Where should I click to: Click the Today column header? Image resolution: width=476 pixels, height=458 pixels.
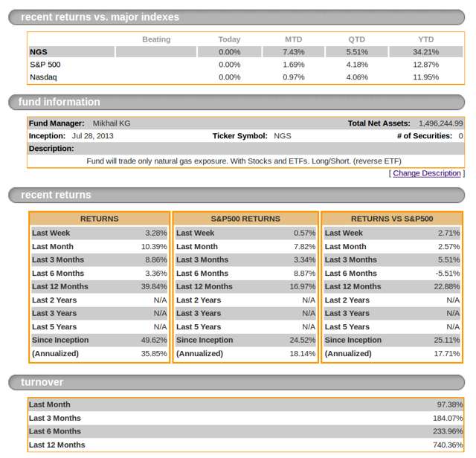tap(229, 39)
